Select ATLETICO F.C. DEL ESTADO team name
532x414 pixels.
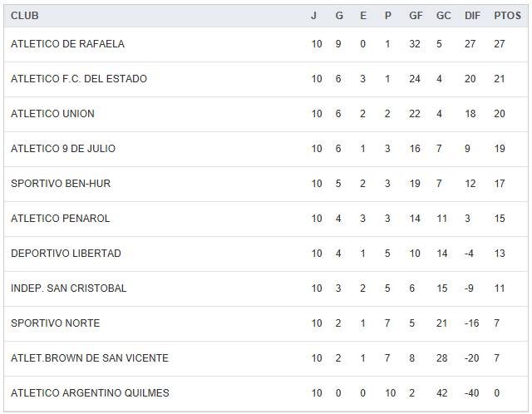point(79,79)
